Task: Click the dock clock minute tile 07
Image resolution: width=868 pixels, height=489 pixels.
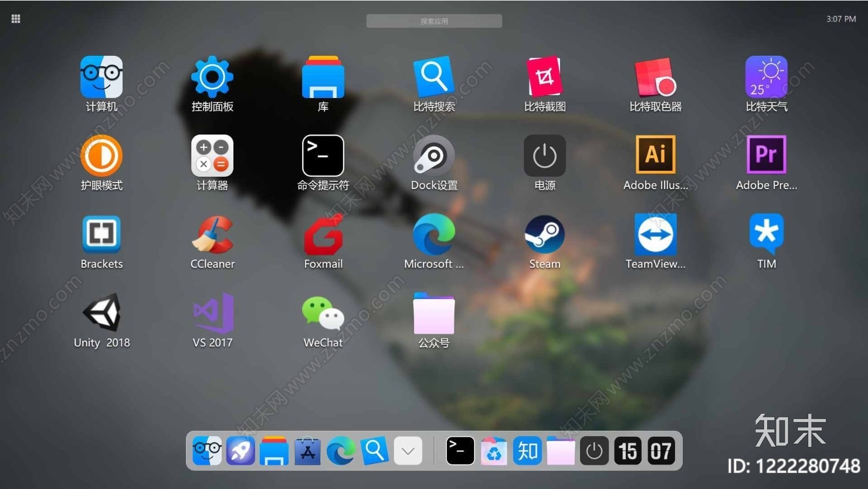Action: 661,451
